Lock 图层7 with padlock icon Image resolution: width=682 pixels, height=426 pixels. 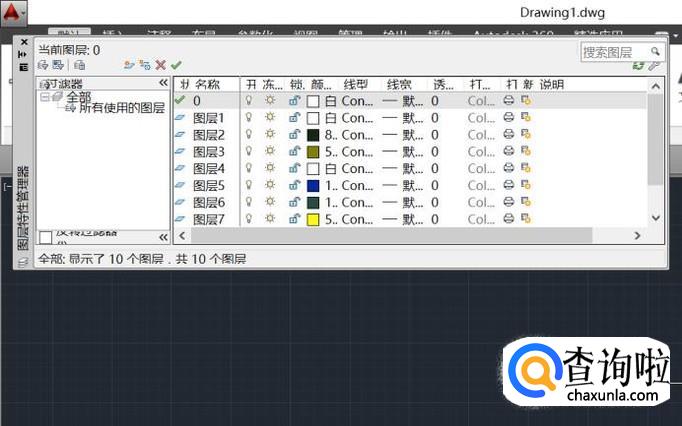294,219
